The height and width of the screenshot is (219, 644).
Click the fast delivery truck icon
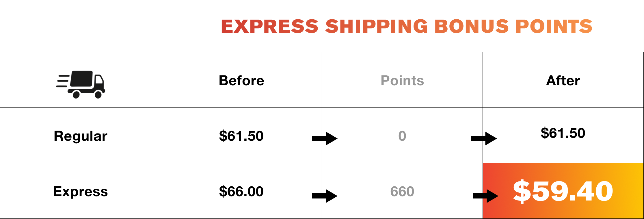pyautogui.click(x=81, y=84)
